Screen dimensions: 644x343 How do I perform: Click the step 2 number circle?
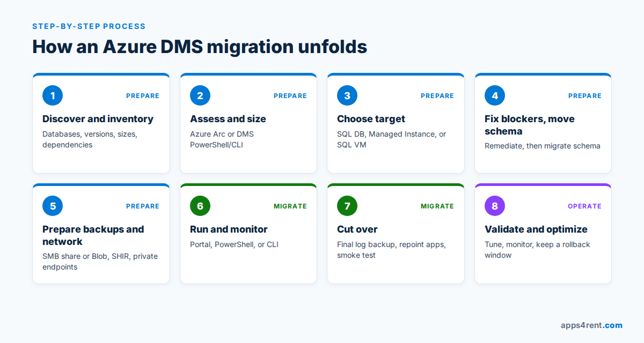200,95
